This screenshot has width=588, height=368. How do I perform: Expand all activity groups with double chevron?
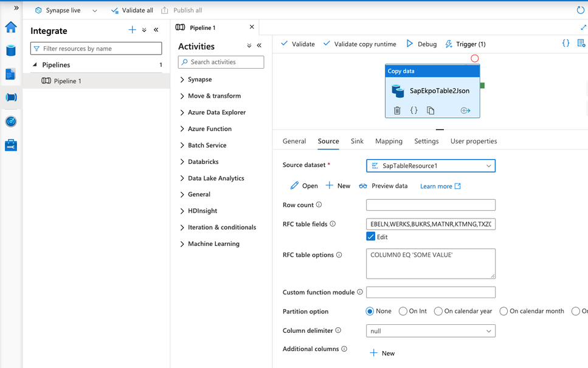249,46
